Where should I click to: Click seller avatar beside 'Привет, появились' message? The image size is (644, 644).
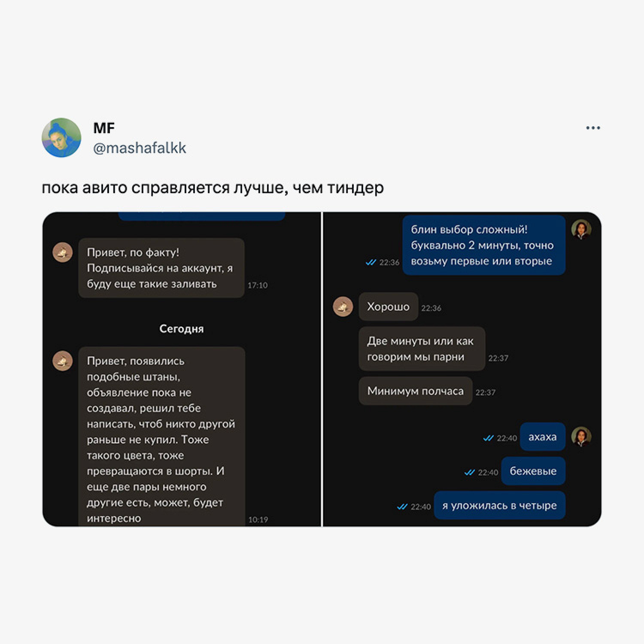pyautogui.click(x=63, y=361)
